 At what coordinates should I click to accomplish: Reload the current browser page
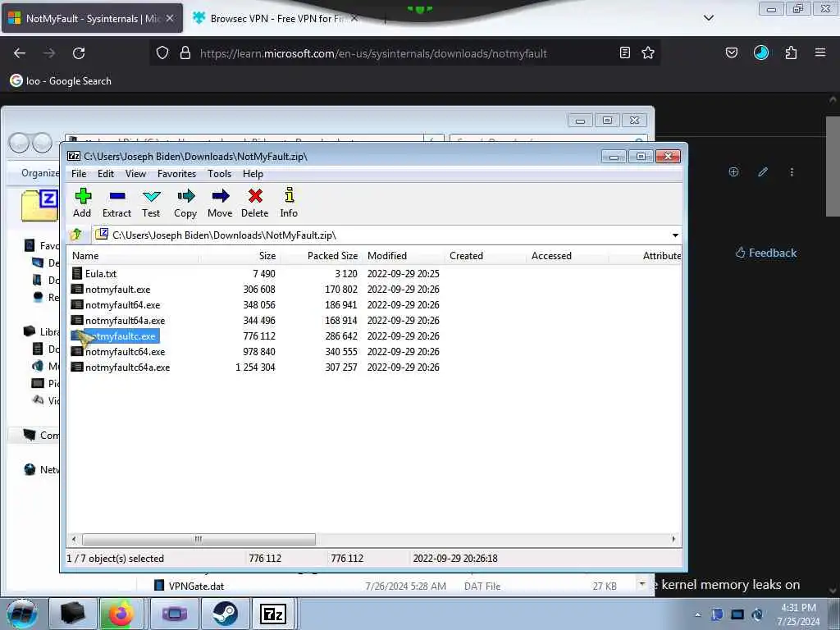79,53
